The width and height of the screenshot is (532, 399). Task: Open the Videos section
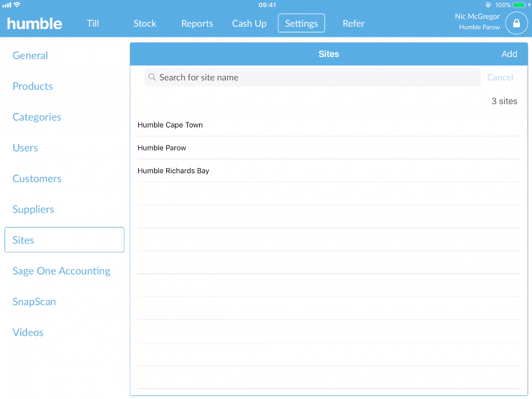point(28,332)
